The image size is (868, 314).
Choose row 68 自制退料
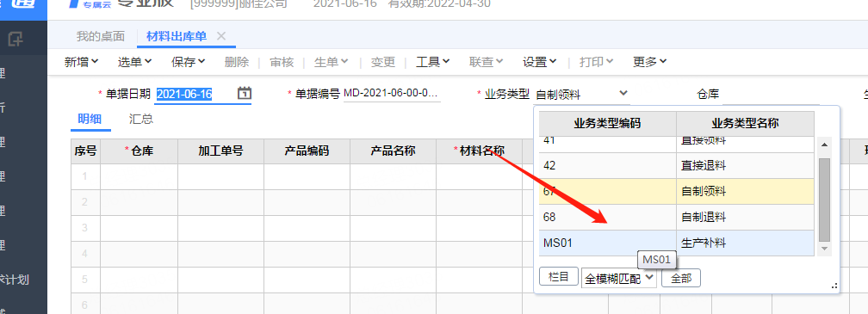677,217
